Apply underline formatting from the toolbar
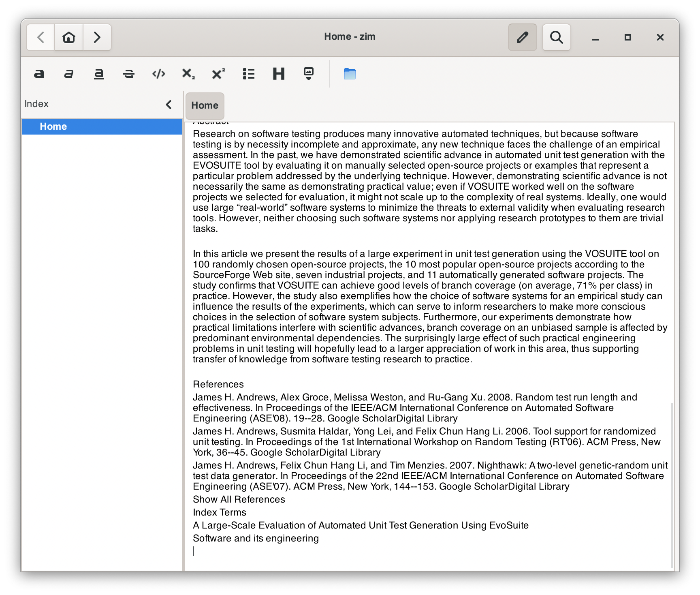This screenshot has height=595, width=700. click(x=98, y=74)
